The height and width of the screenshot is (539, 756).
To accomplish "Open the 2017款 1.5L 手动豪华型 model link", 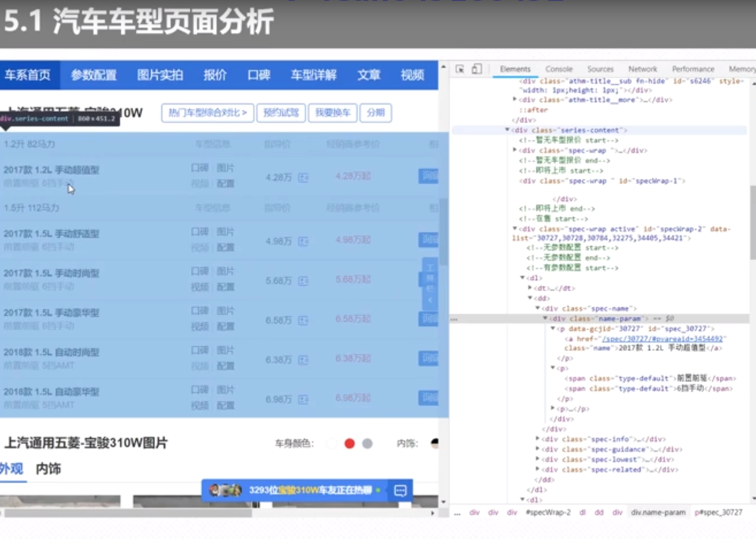I will coord(51,313).
